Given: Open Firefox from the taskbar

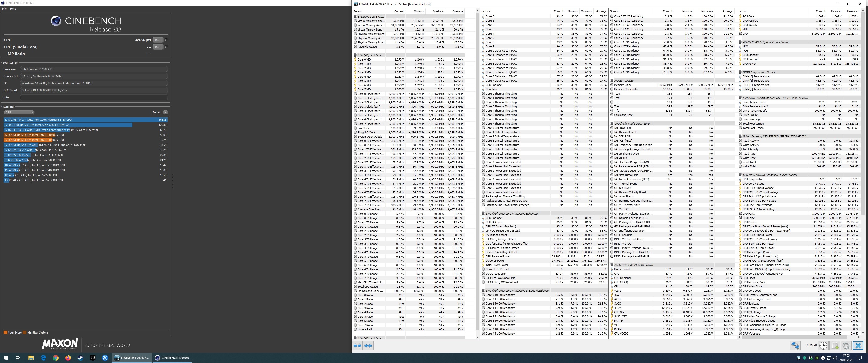Looking at the screenshot, I should [x=68, y=358].
